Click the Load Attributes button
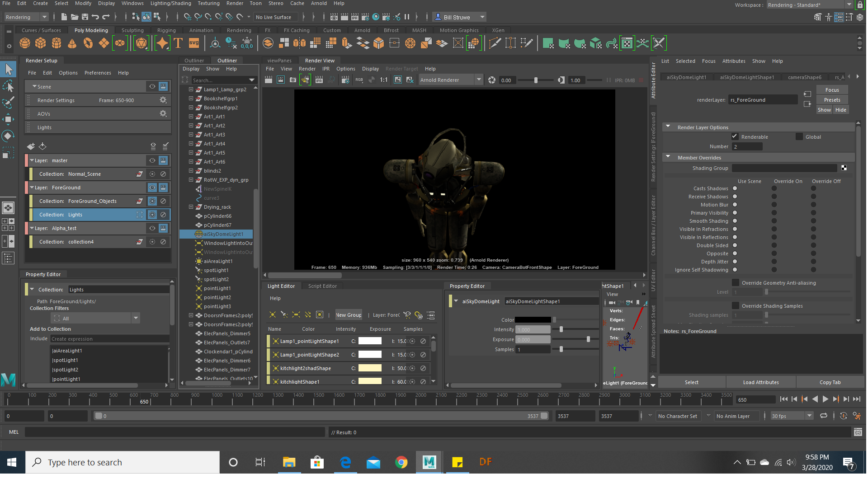The width and height of the screenshot is (868, 488). click(x=761, y=382)
